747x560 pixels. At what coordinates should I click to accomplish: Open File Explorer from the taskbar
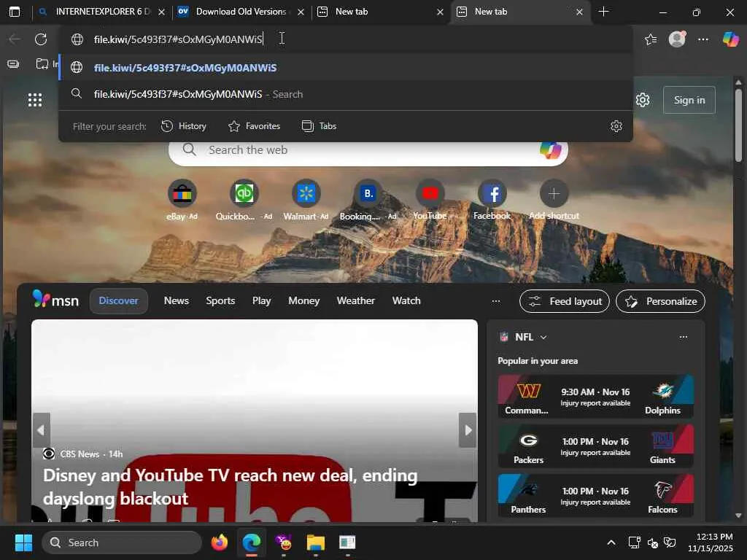315,542
